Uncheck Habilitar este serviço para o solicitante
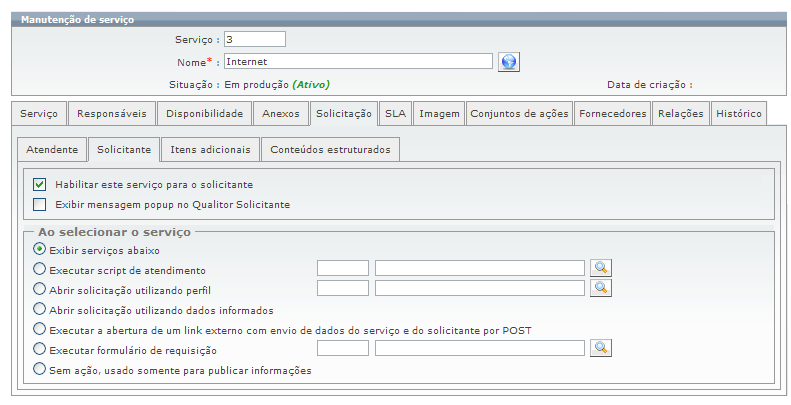Image resolution: width=791 pixels, height=405 pixels. 40,185
